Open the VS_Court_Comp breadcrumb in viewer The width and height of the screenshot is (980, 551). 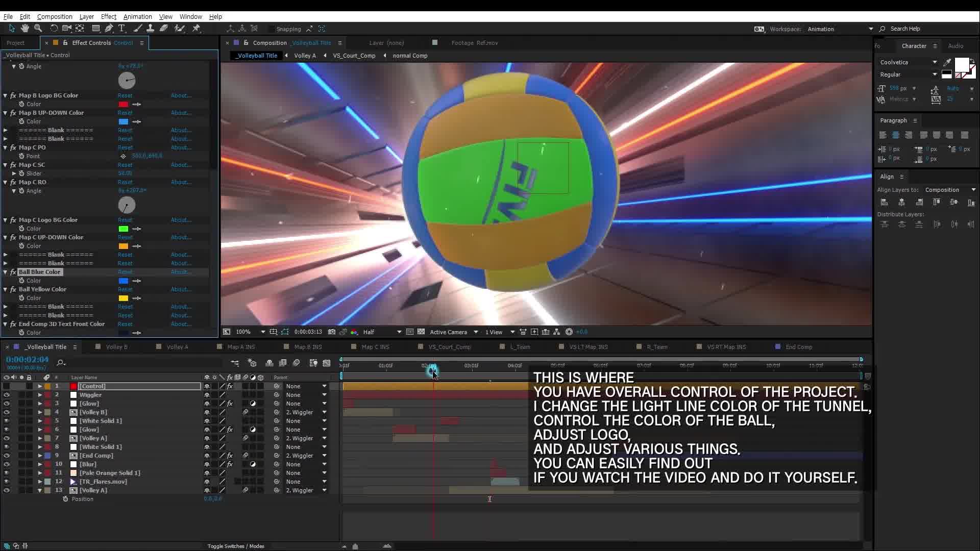point(354,56)
